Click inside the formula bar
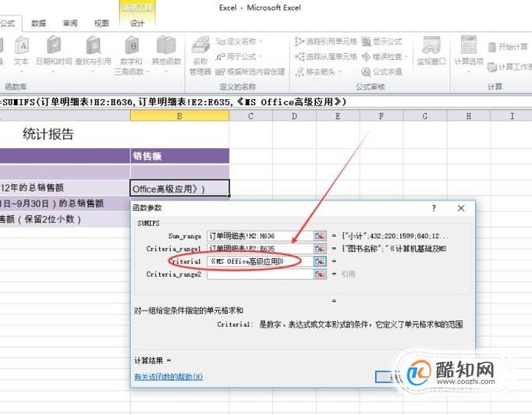This screenshot has width=532, height=415. click(x=266, y=101)
